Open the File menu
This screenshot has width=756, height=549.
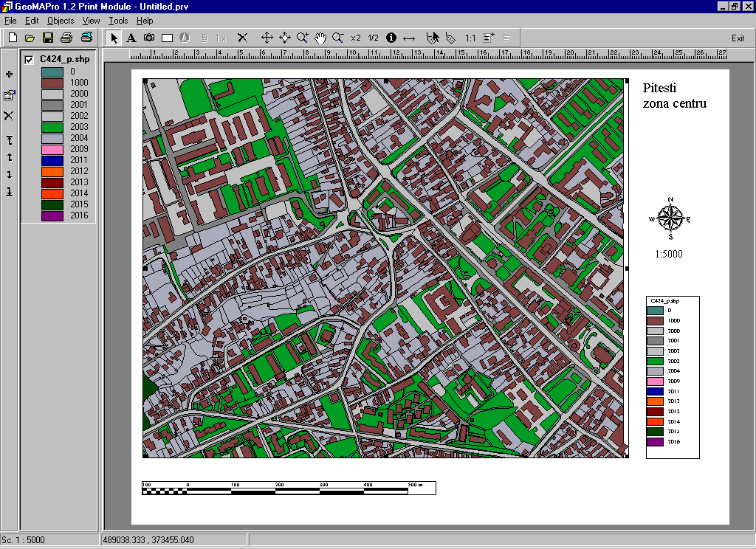(10, 21)
